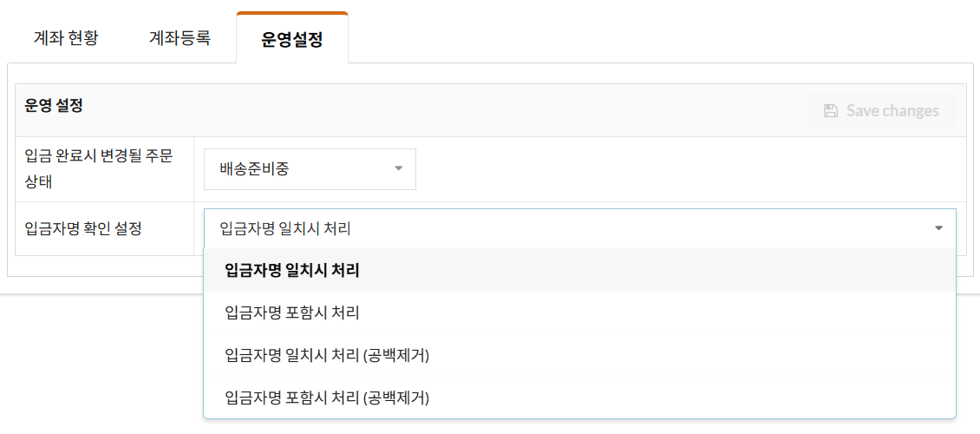Click the arrow on 배송준비중 dropdown
The width and height of the screenshot is (980, 434).
(x=399, y=168)
